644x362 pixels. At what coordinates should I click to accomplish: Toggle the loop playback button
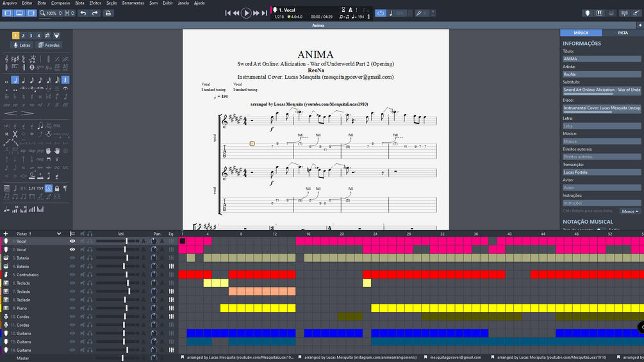pyautogui.click(x=381, y=13)
